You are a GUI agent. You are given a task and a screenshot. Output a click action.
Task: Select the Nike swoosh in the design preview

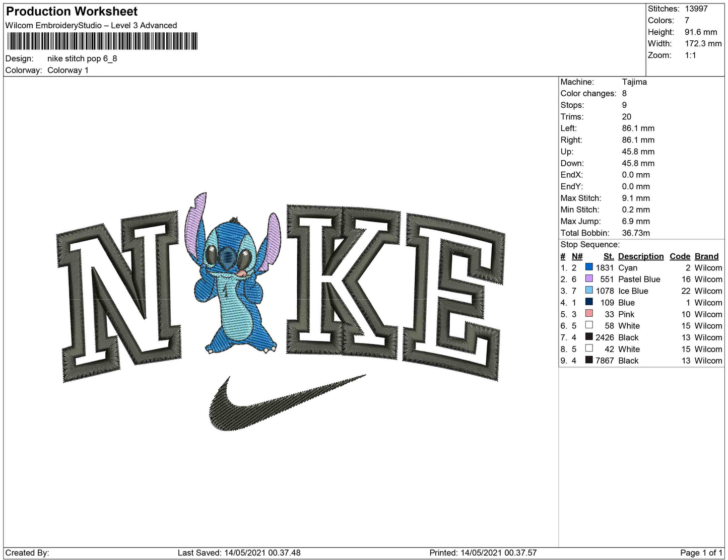pyautogui.click(x=287, y=403)
